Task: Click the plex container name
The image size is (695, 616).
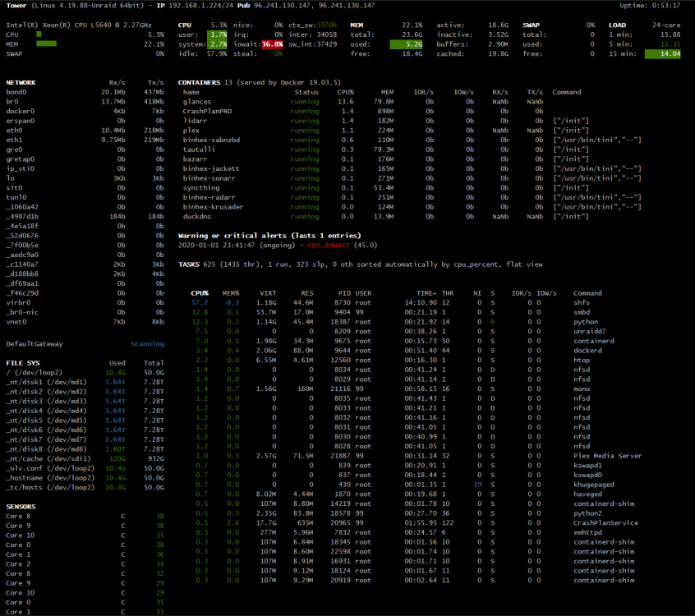Action: [x=191, y=131]
